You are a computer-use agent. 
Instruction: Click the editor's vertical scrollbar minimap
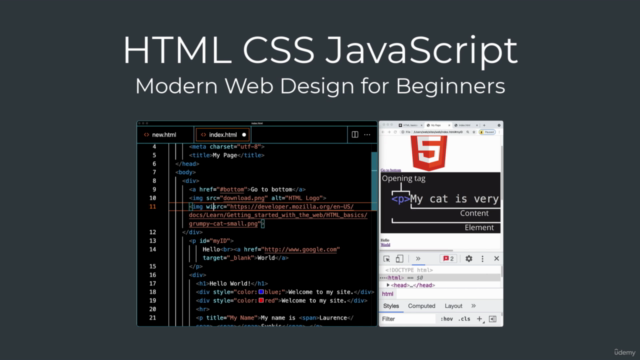click(374, 180)
